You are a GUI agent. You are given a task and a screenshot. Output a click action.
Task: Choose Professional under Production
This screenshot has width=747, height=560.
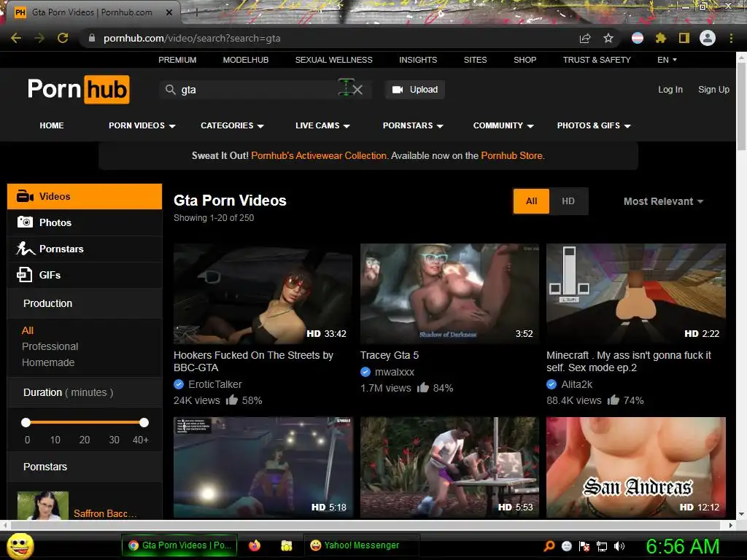(x=50, y=346)
